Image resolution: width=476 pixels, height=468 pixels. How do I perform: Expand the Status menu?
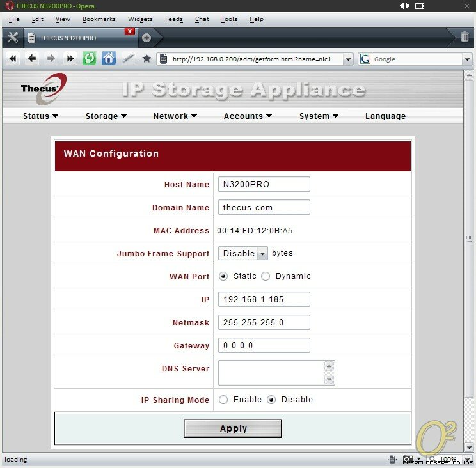[40, 116]
